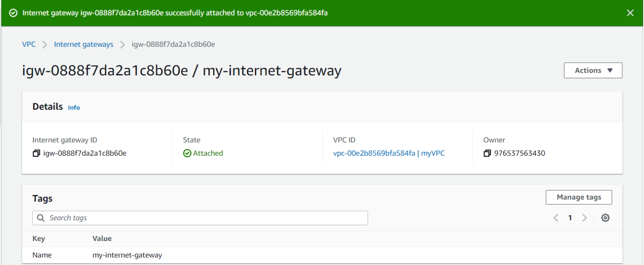Sort tags by Key column header
This screenshot has width=644, height=265.
click(x=39, y=239)
